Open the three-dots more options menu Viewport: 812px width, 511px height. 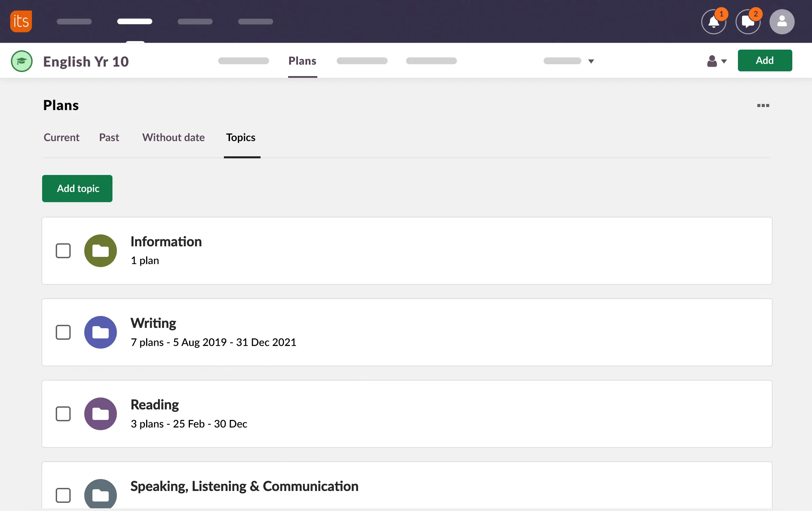pyautogui.click(x=763, y=106)
